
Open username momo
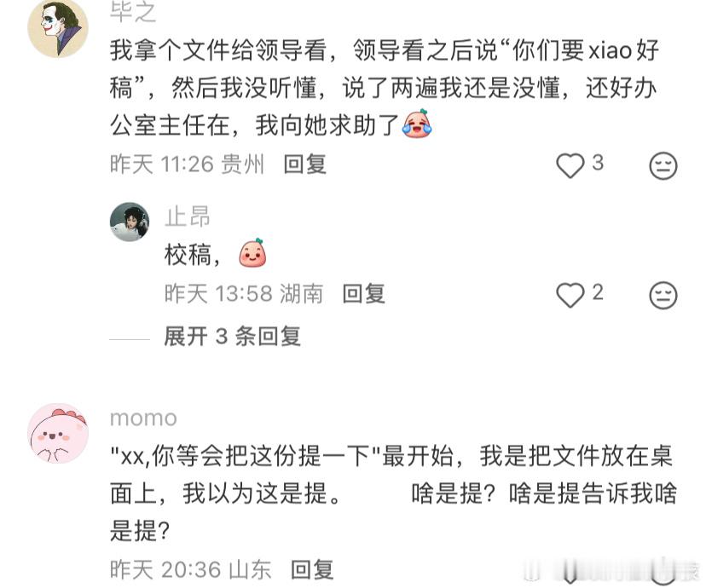pyautogui.click(x=143, y=418)
